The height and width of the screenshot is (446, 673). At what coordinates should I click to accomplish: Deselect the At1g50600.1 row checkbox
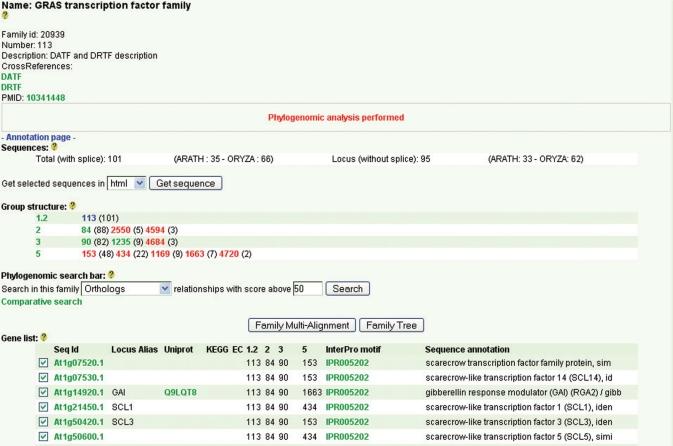[41, 437]
